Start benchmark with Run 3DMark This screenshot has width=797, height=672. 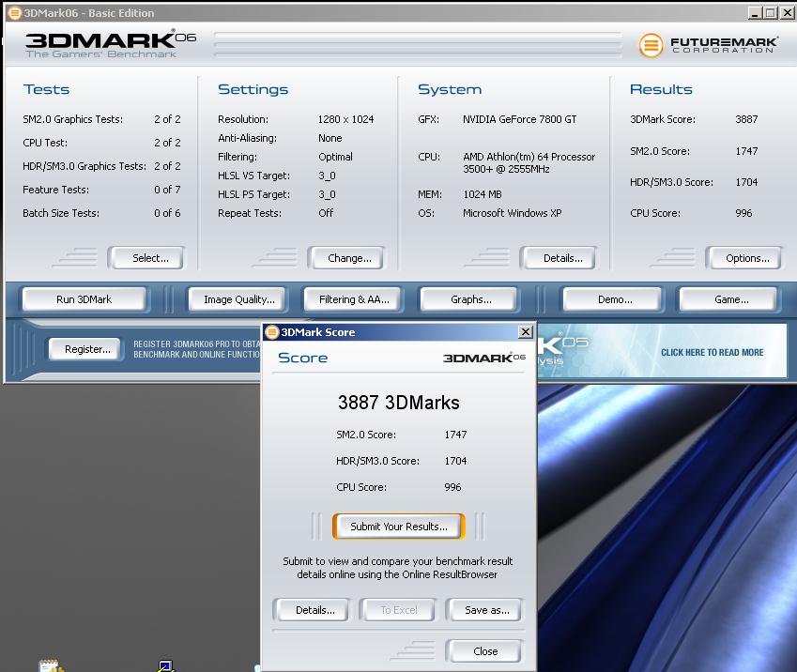84,299
